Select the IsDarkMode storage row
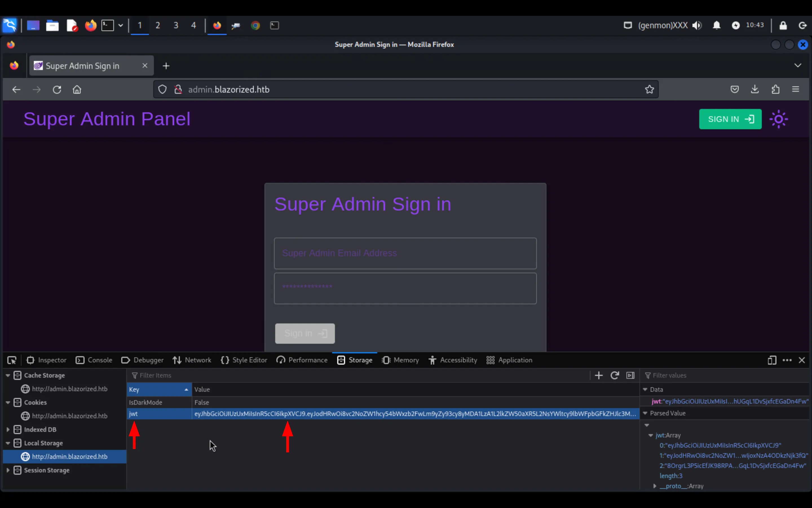Viewport: 812px width, 508px height. point(383,402)
